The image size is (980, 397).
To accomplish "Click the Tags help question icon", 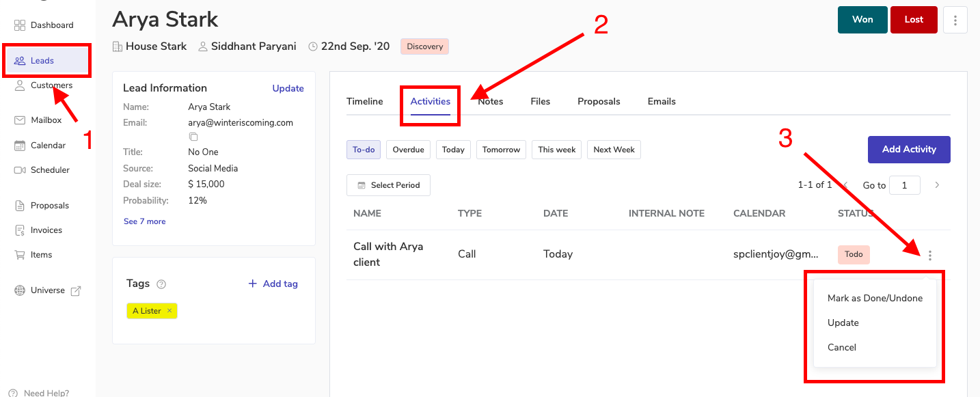I will pyautogui.click(x=161, y=284).
